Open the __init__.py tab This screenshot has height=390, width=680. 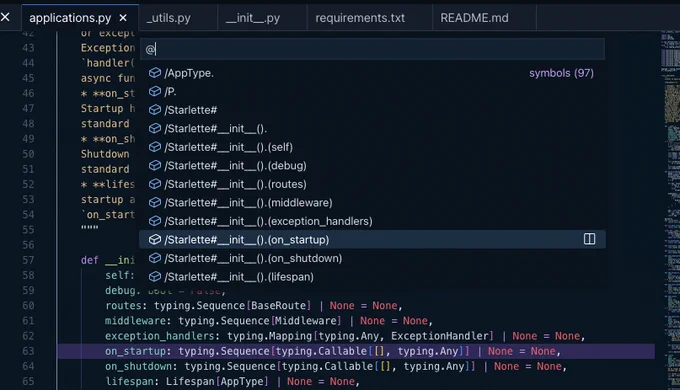coord(253,18)
